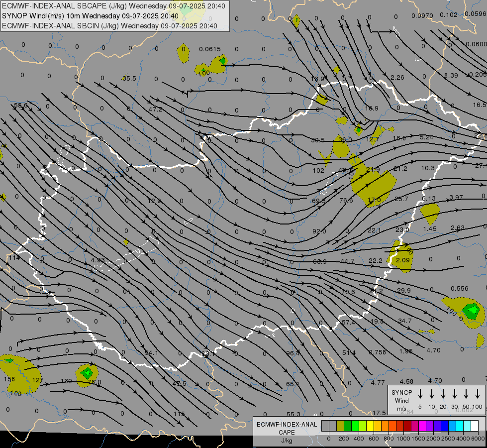
Task: Click the map value '94.1'
Action: click(x=151, y=352)
